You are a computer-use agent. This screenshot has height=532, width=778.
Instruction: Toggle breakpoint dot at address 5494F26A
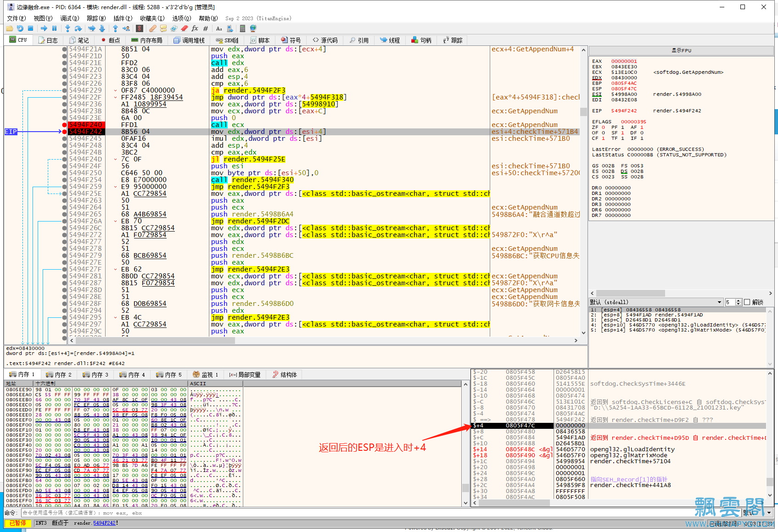[x=64, y=221]
